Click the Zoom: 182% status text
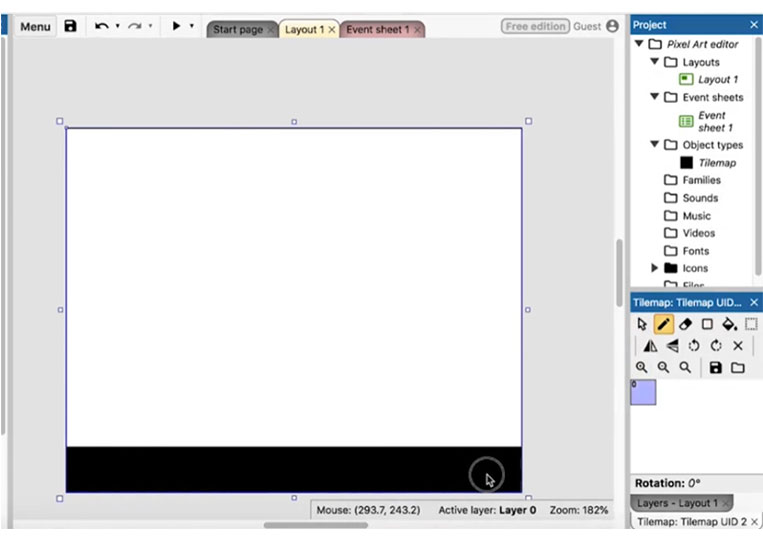 click(x=579, y=510)
